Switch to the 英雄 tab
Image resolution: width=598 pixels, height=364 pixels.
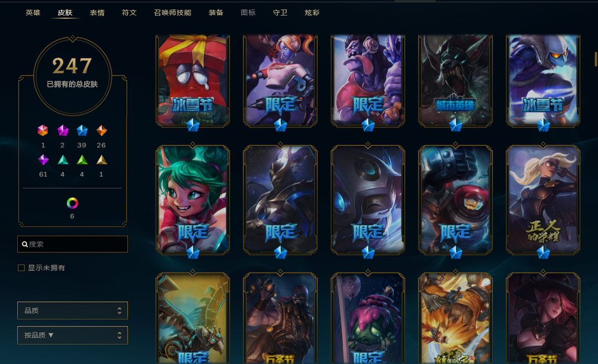point(33,13)
